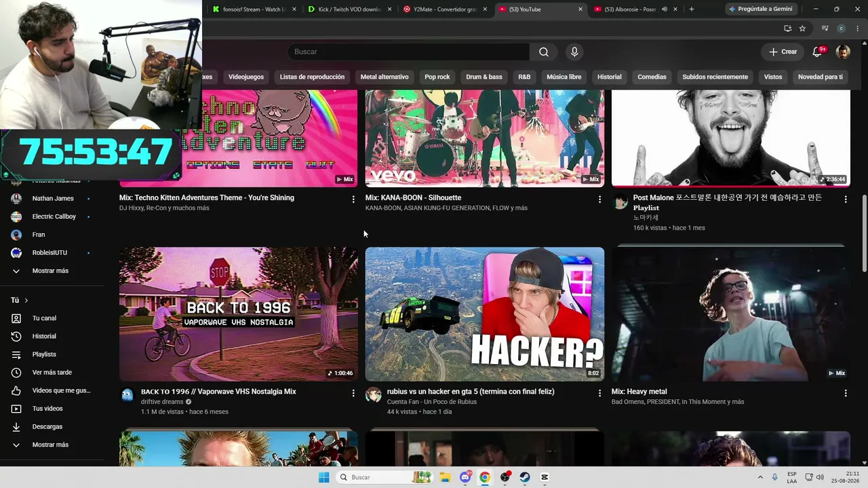868x488 pixels.
Task: Open the account avatar menu
Action: (843, 52)
